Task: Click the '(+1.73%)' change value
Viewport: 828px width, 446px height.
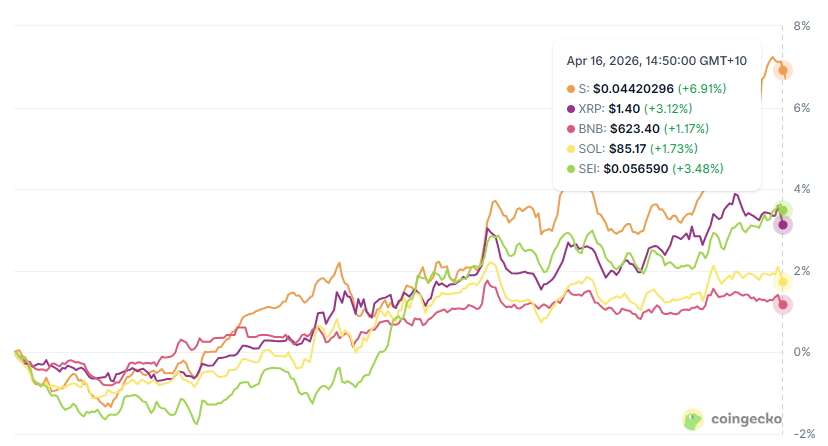Action: tap(674, 149)
